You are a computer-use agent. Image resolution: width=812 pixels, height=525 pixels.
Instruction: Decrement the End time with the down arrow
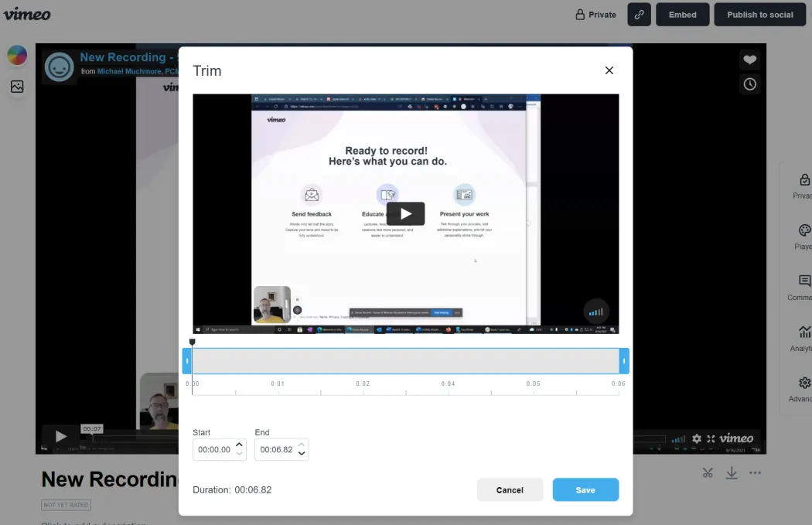pos(302,452)
